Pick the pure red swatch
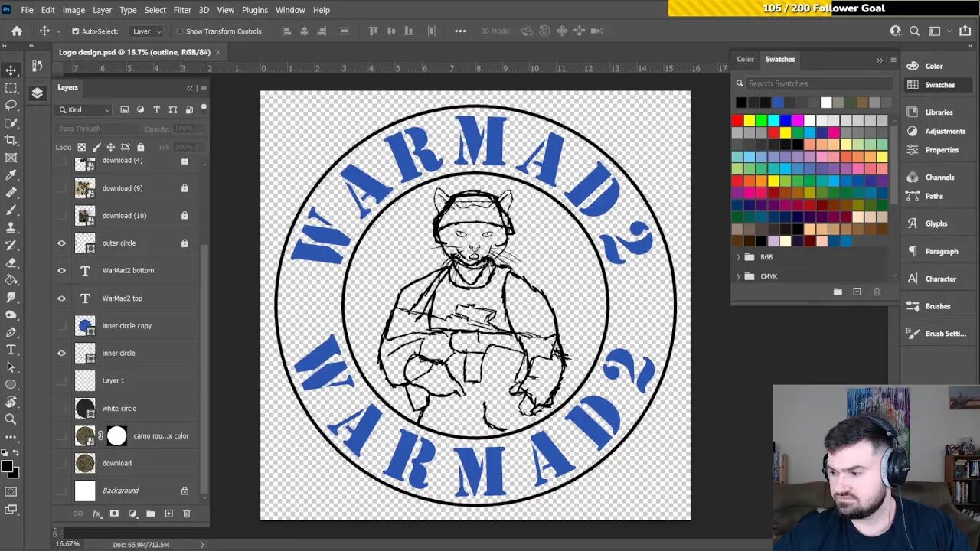The height and width of the screenshot is (551, 980). 737,120
